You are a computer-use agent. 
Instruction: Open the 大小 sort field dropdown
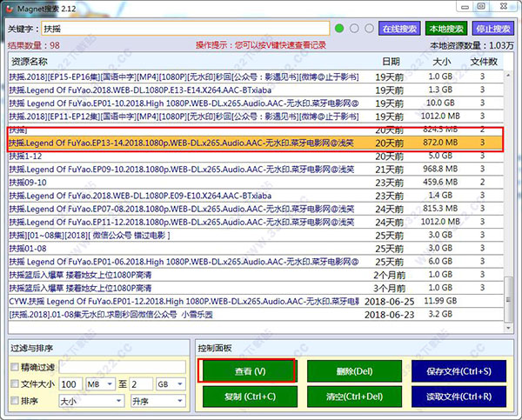91,402
